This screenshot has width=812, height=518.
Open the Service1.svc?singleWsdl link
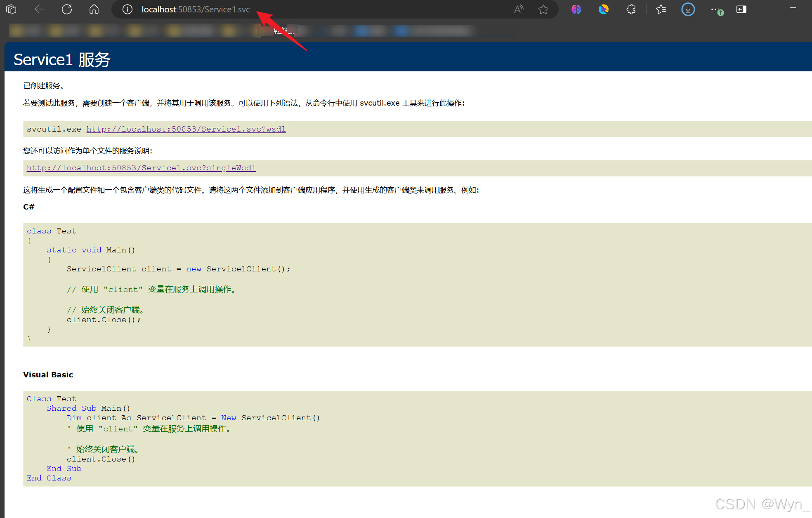tap(141, 168)
